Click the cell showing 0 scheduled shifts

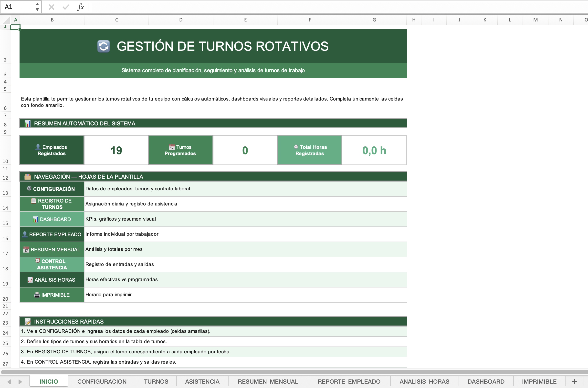(x=245, y=150)
